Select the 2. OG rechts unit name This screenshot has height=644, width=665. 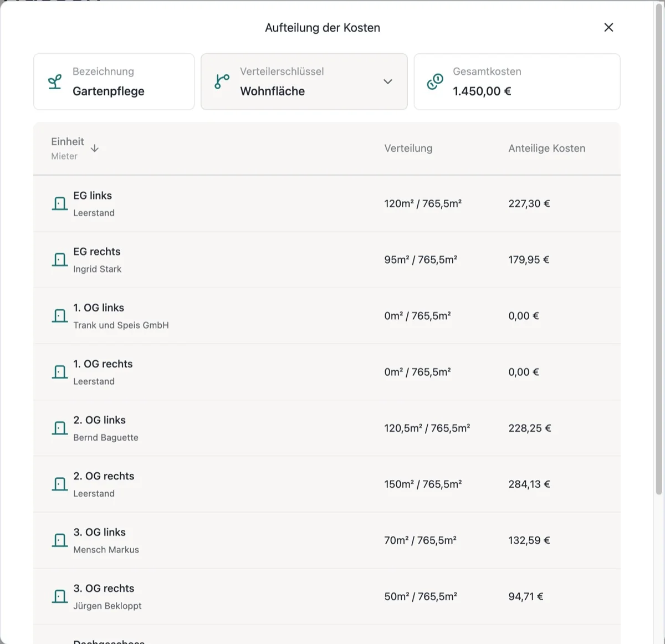(x=104, y=476)
